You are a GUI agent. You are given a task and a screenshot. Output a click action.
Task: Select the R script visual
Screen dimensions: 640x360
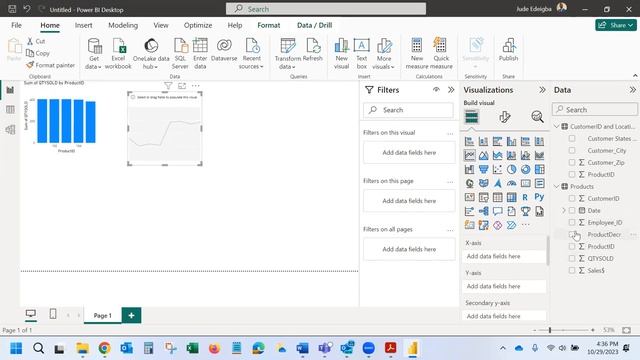pos(525,197)
